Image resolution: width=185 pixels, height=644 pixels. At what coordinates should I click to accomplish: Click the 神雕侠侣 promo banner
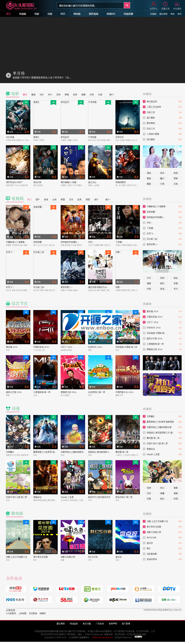tap(162, 262)
